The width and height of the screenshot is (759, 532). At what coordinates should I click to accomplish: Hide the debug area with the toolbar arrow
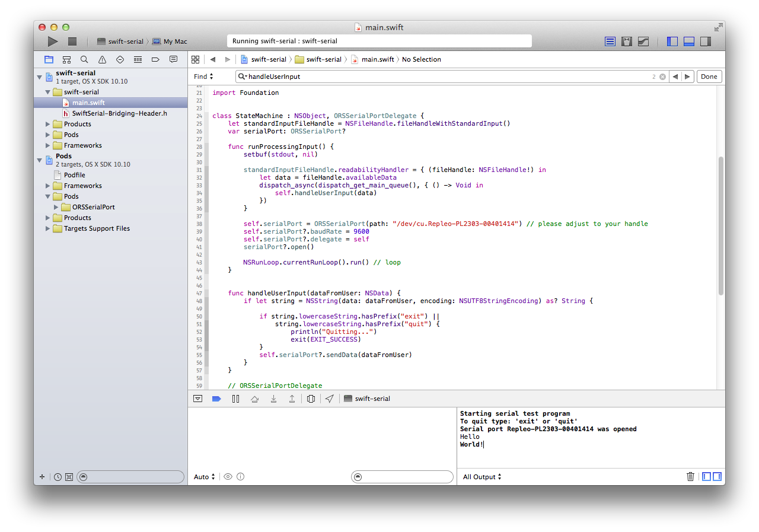click(x=198, y=399)
